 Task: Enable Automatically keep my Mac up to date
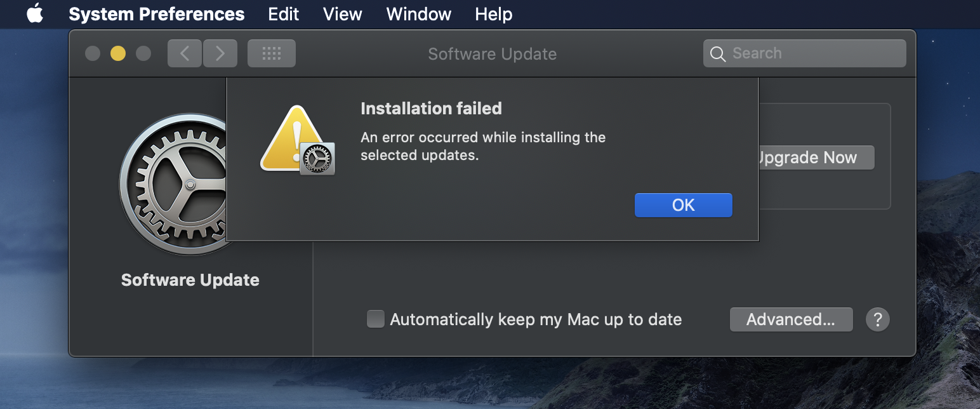[376, 319]
